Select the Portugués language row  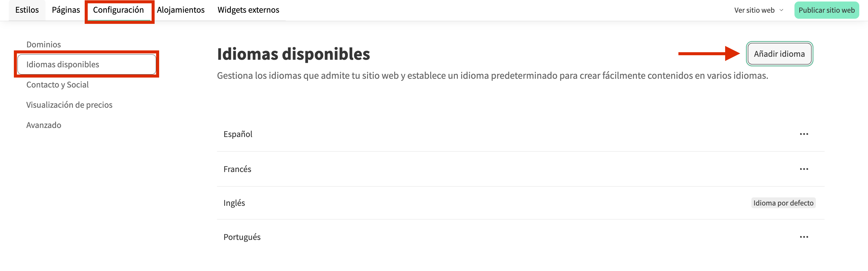tap(242, 237)
